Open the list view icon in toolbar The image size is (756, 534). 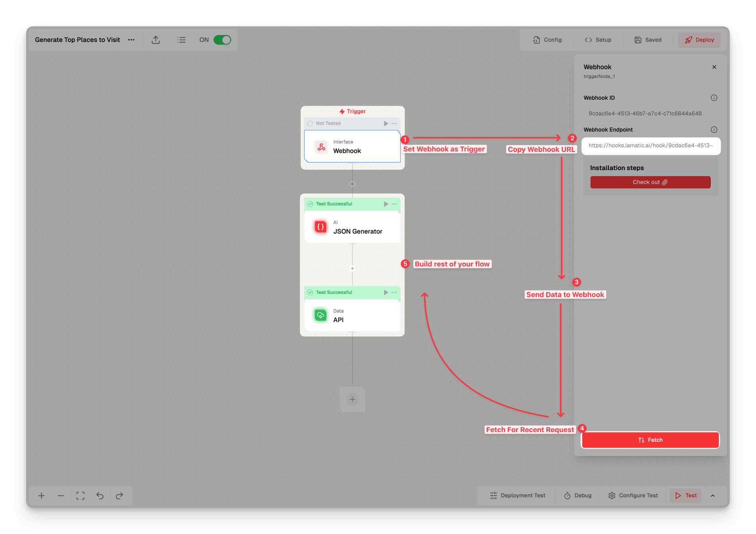pos(181,40)
